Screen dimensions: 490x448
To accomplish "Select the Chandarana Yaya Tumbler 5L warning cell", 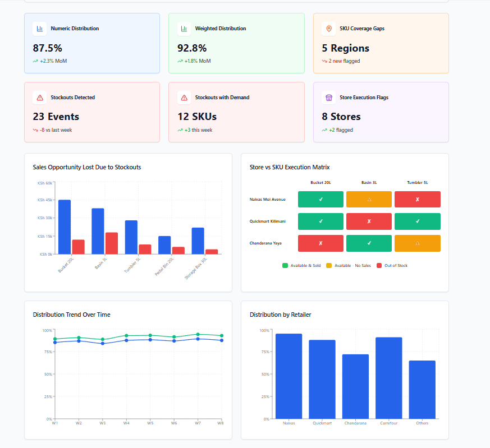I will point(418,243).
